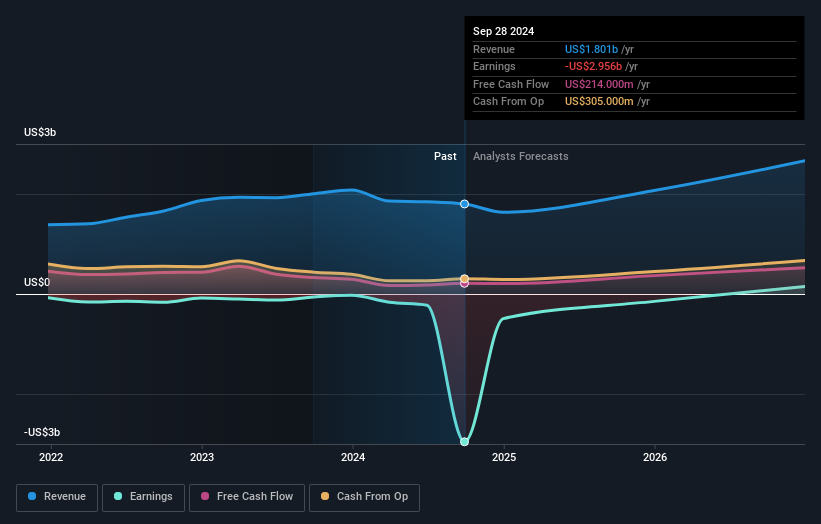821x524 pixels.
Task: Click the US$3b y-axis label
Action: [x=40, y=132]
